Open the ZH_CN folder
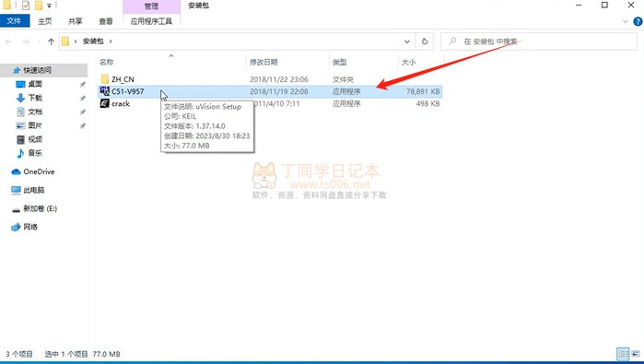Viewport: 644px width, 364px height. (x=123, y=79)
